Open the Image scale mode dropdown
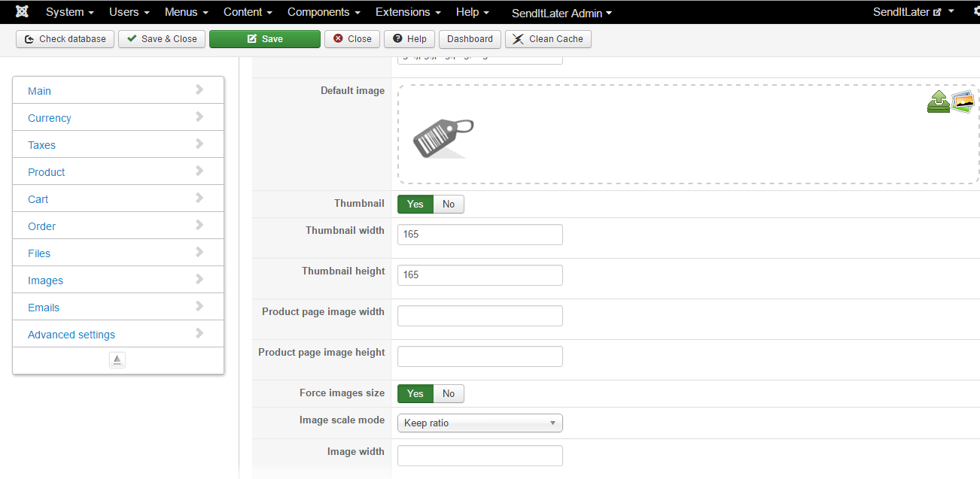The image size is (980, 479). (480, 423)
